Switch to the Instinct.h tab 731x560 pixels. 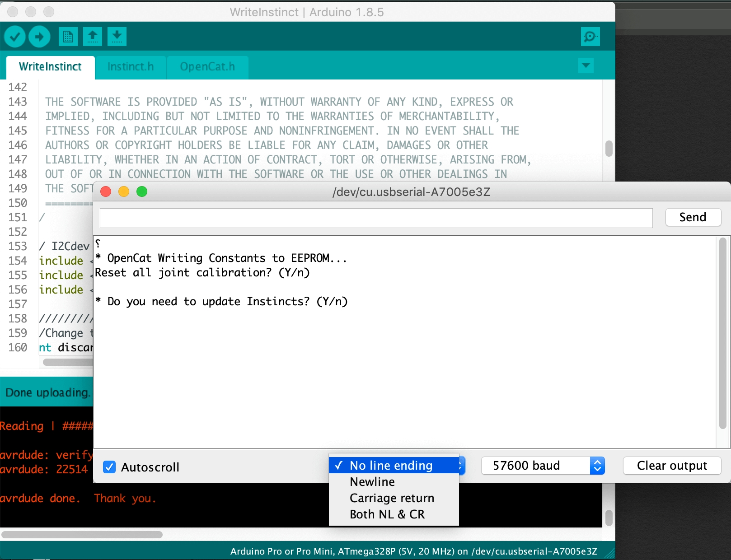[x=131, y=67]
